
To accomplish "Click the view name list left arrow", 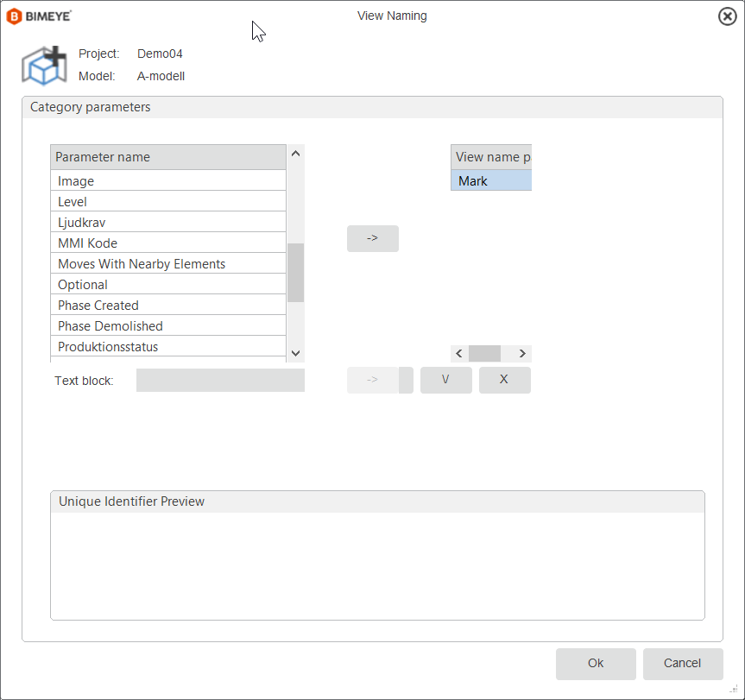I will (x=459, y=354).
